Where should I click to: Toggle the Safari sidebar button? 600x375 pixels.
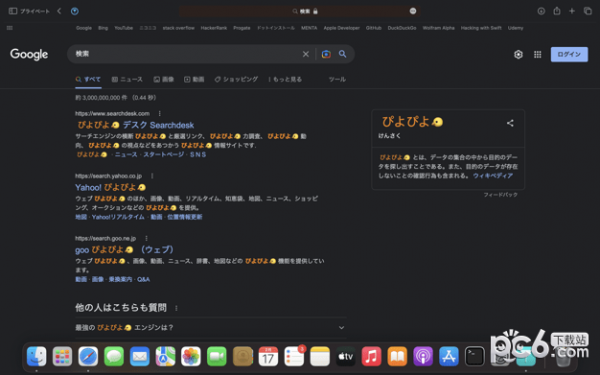[x=13, y=11]
